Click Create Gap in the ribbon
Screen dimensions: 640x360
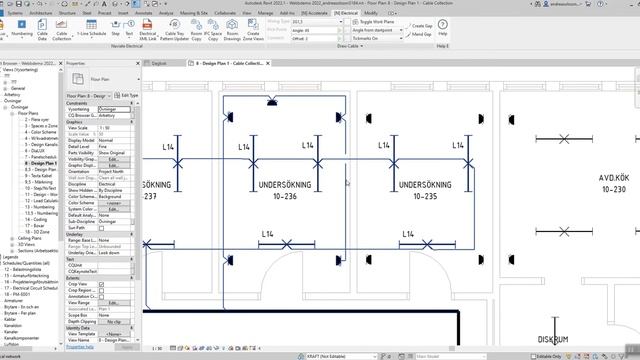point(419,26)
